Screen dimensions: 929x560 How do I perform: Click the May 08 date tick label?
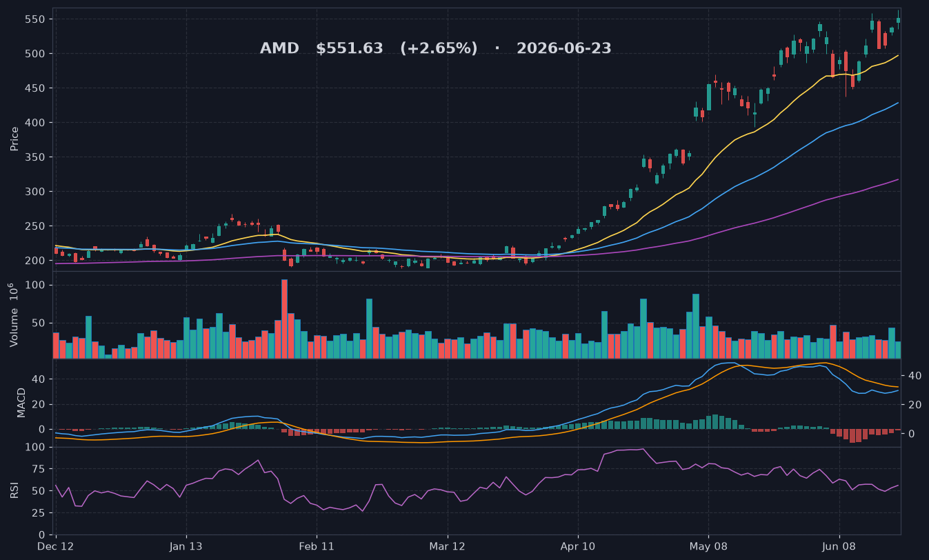coord(709,546)
